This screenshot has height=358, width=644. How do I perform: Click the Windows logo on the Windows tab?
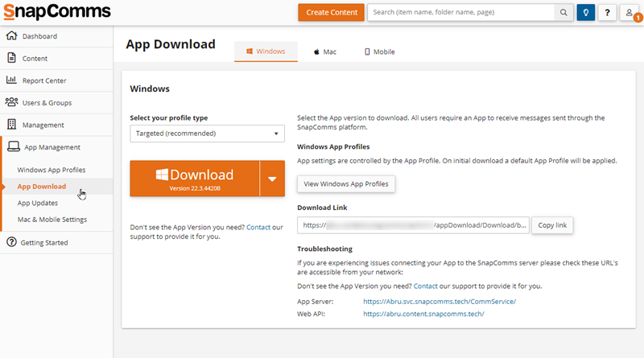pyautogui.click(x=250, y=51)
